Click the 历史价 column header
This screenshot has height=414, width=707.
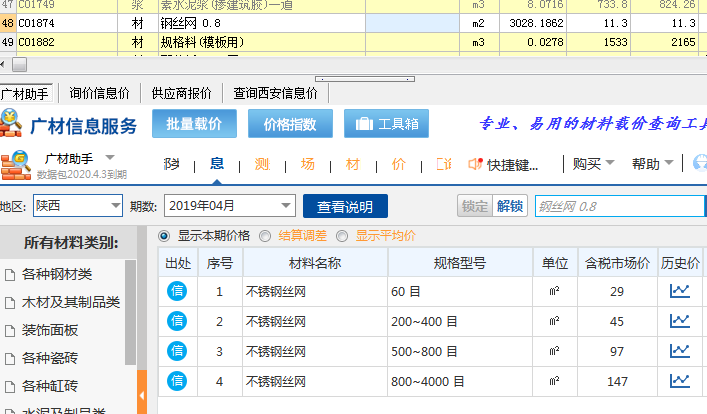point(680,262)
